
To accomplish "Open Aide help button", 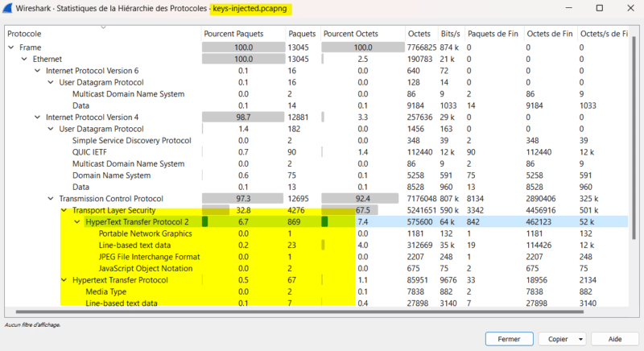I will (x=615, y=339).
